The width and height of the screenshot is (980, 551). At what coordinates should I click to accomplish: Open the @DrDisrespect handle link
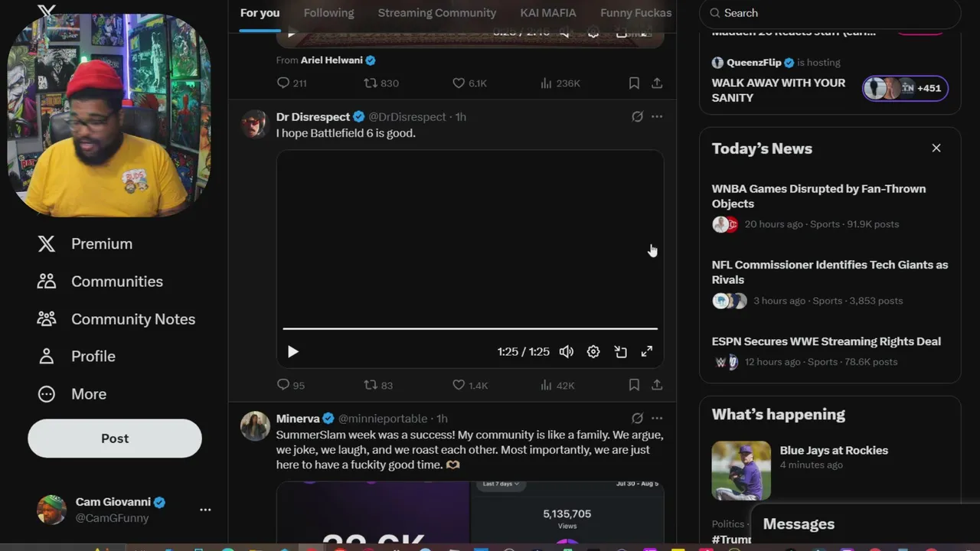(407, 117)
